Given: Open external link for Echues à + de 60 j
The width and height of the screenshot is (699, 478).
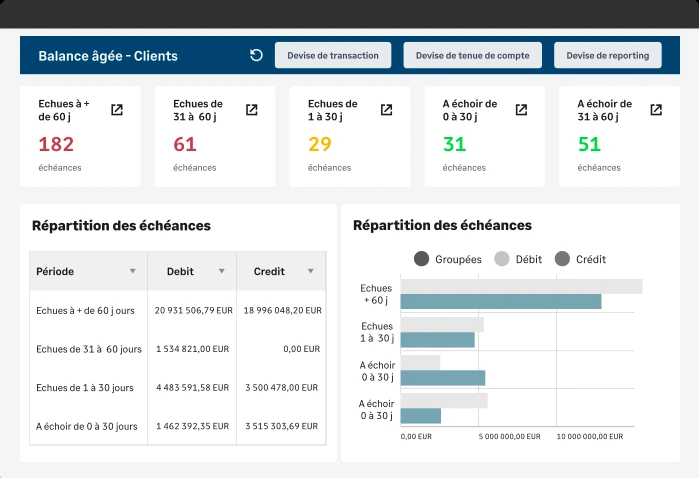Looking at the screenshot, I should (x=117, y=110).
